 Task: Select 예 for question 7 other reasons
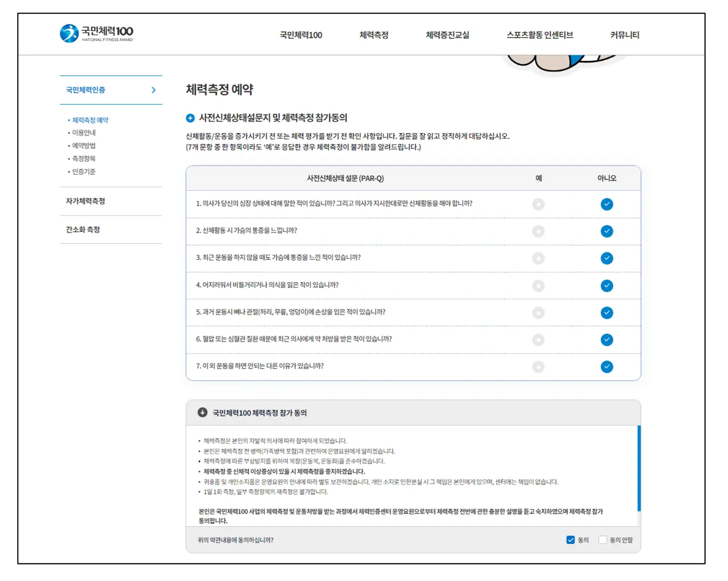(538, 367)
